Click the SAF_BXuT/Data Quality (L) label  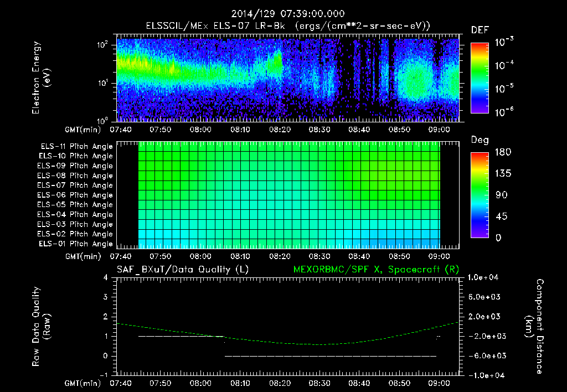point(183,270)
